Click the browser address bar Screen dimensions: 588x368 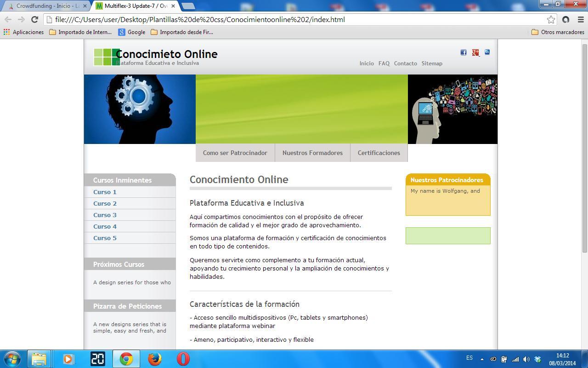pos(294,19)
